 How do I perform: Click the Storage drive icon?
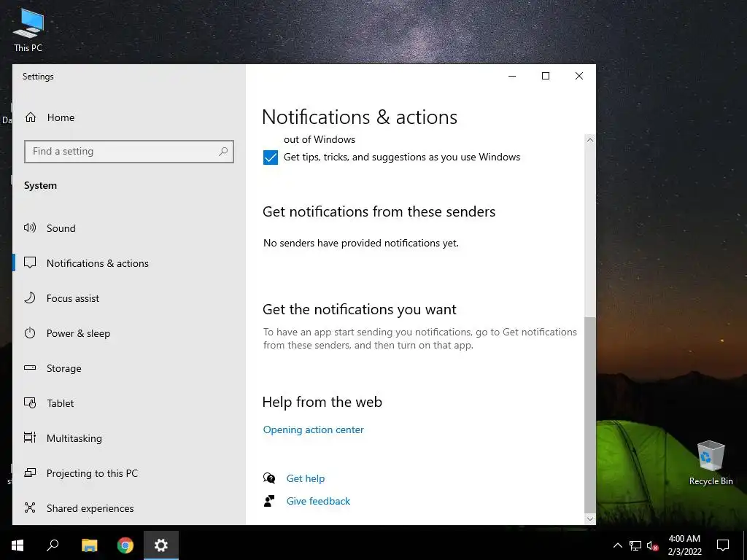[x=30, y=367]
